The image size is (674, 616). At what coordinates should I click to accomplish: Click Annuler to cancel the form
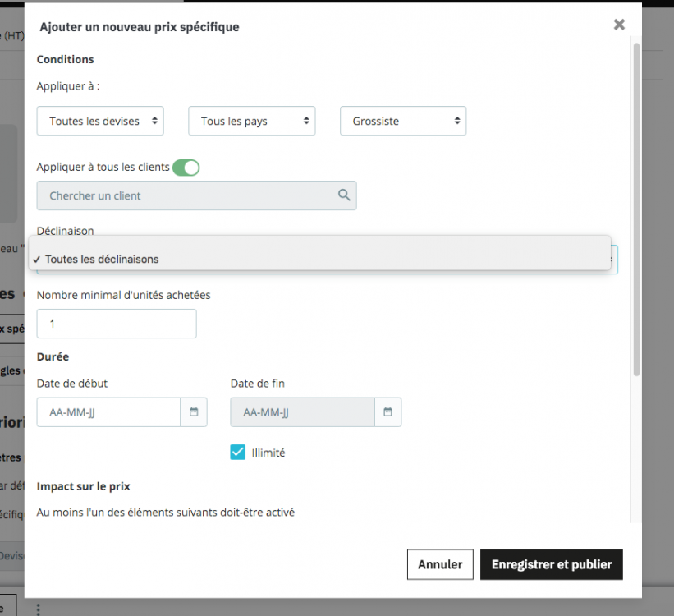click(x=440, y=564)
